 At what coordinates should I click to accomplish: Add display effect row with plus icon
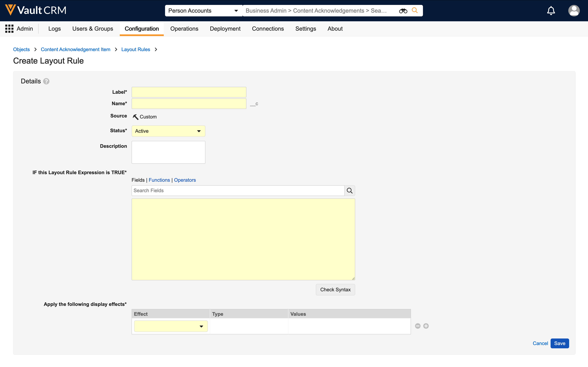pos(426,326)
